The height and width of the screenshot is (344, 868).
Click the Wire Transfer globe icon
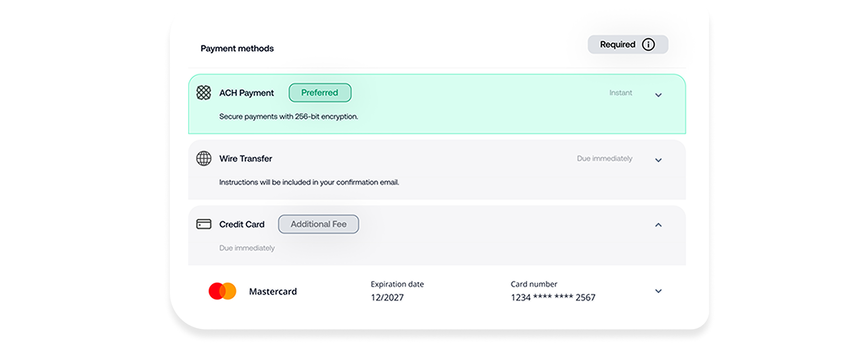click(204, 158)
